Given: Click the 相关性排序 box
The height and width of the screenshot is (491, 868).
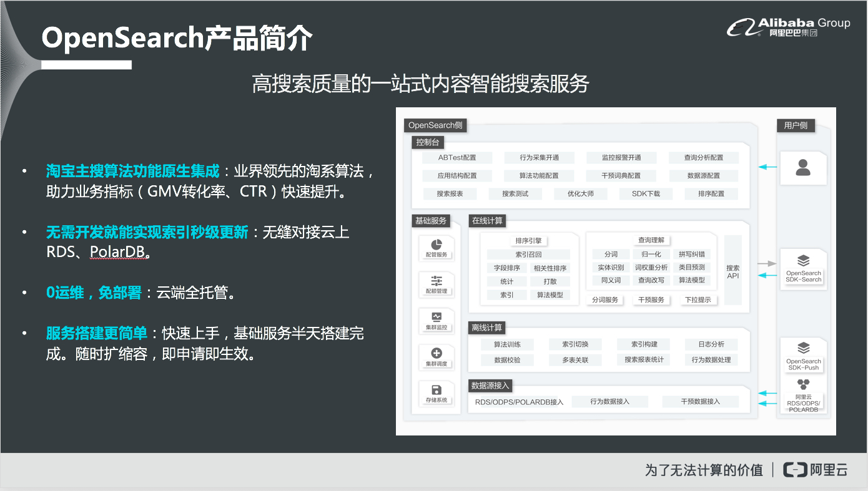Looking at the screenshot, I should click(x=550, y=268).
